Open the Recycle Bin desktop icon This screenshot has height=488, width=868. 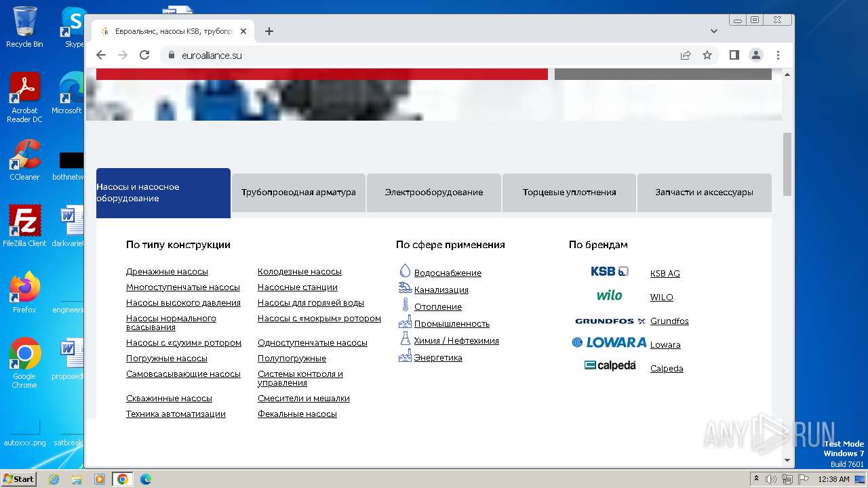[24, 27]
